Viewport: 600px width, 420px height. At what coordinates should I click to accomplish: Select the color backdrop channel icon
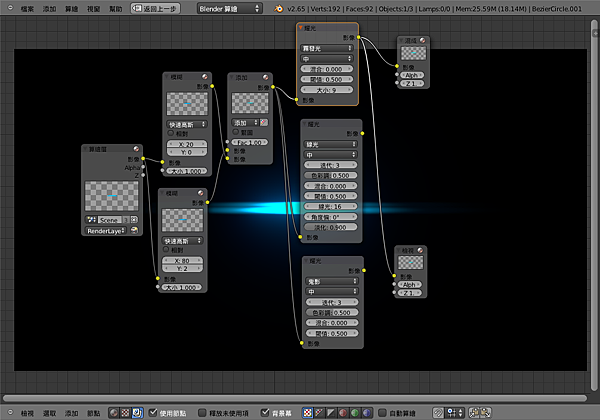point(319,413)
